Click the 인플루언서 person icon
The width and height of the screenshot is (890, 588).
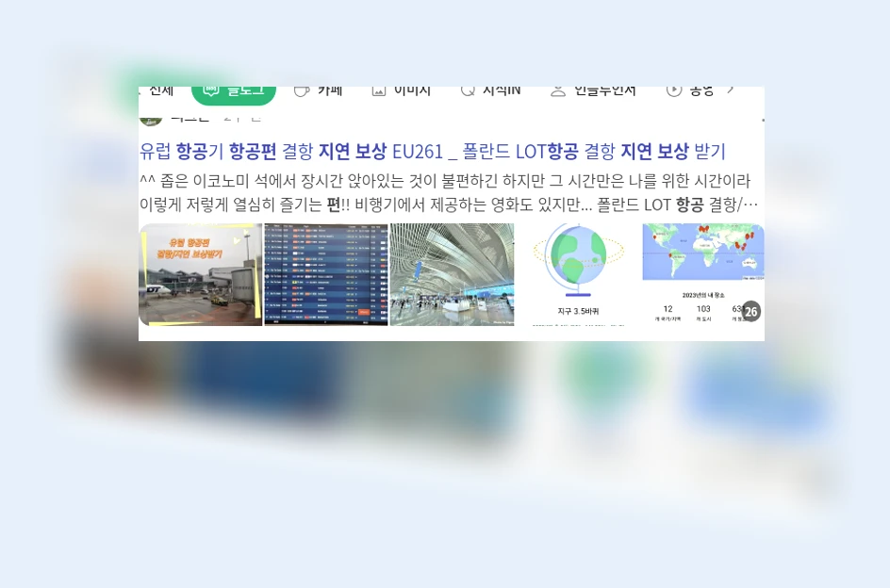pos(558,90)
